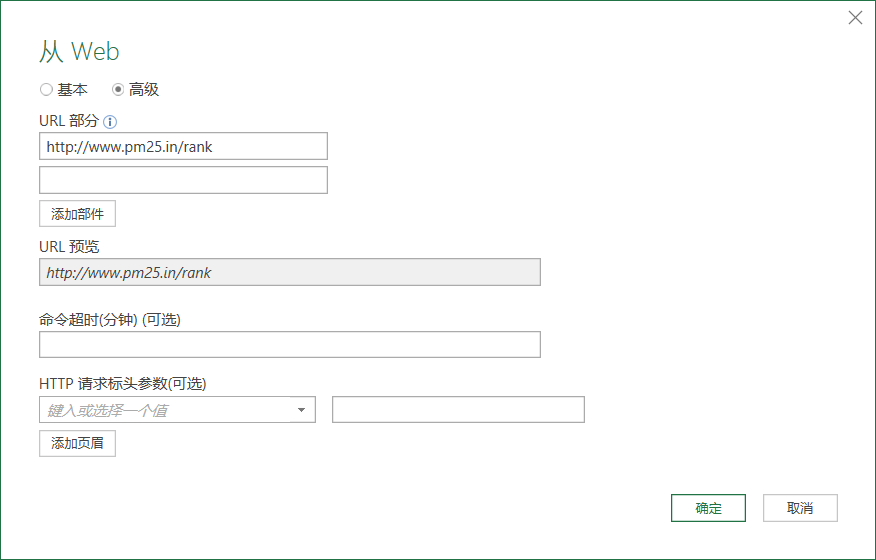The width and height of the screenshot is (876, 560).
Task: Confirm with the 确定 button
Action: click(x=708, y=508)
